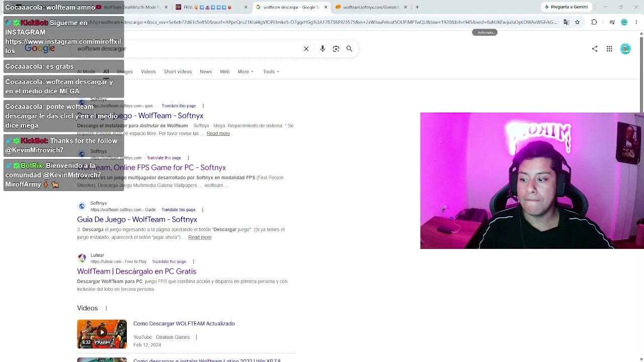Open the Google apps grid
Viewport: 644px width, 362px height.
tap(609, 49)
